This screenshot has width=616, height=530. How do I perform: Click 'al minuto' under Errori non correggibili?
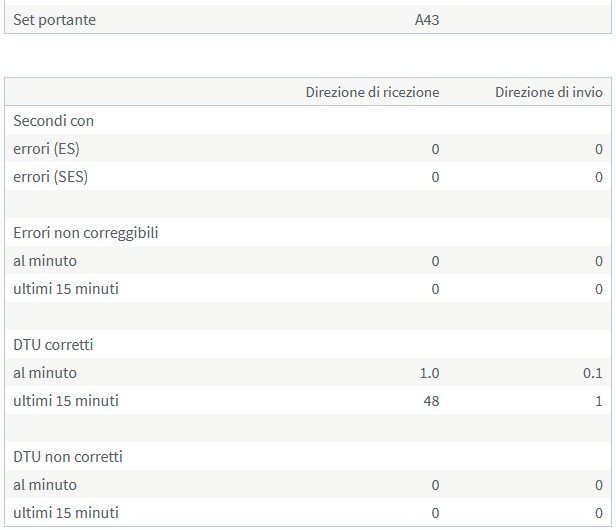point(45,260)
